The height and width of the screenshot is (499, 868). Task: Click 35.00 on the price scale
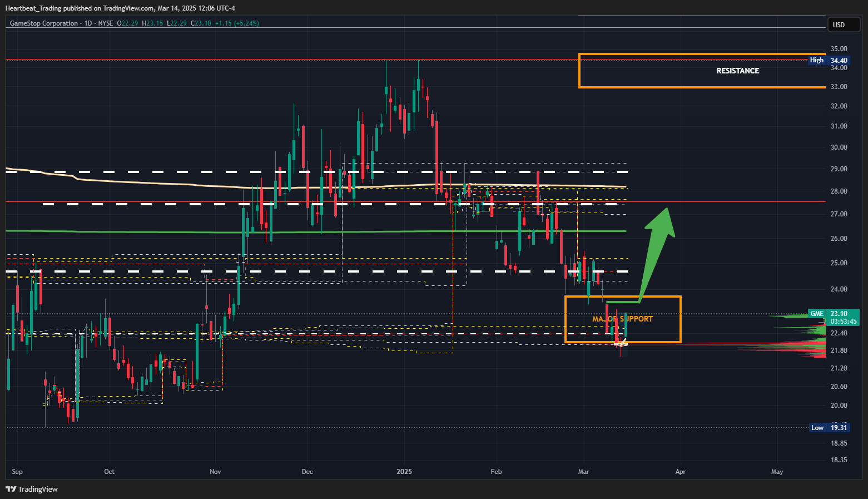[x=839, y=49]
